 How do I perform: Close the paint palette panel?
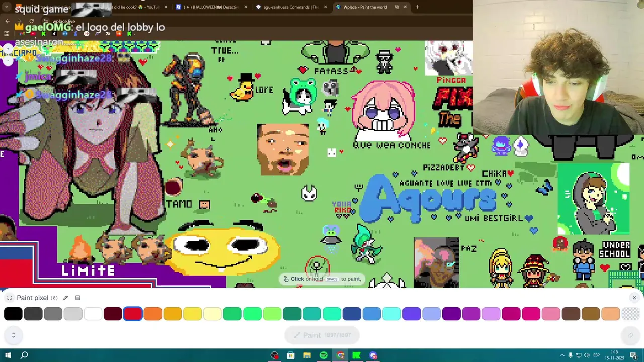click(x=634, y=298)
